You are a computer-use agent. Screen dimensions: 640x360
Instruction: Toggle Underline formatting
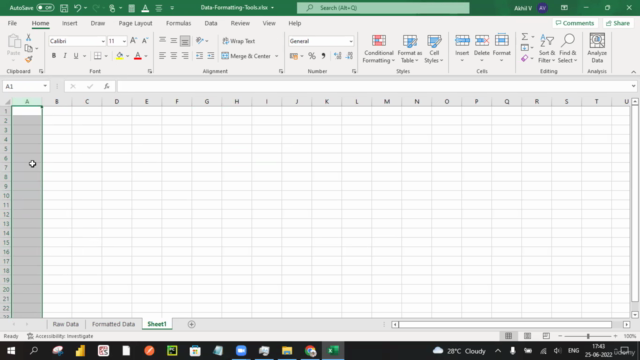pos(76,56)
